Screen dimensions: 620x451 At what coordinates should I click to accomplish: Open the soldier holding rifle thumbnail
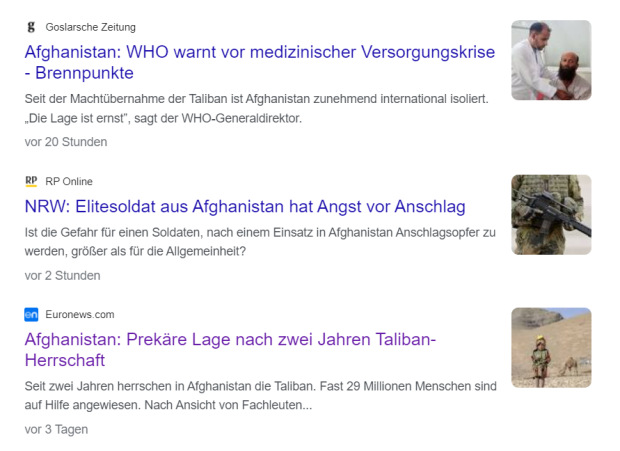pos(551,215)
